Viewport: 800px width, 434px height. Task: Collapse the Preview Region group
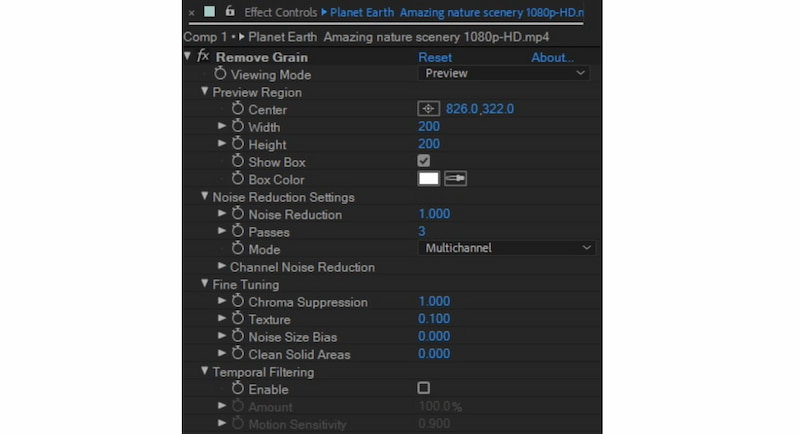[x=205, y=91]
